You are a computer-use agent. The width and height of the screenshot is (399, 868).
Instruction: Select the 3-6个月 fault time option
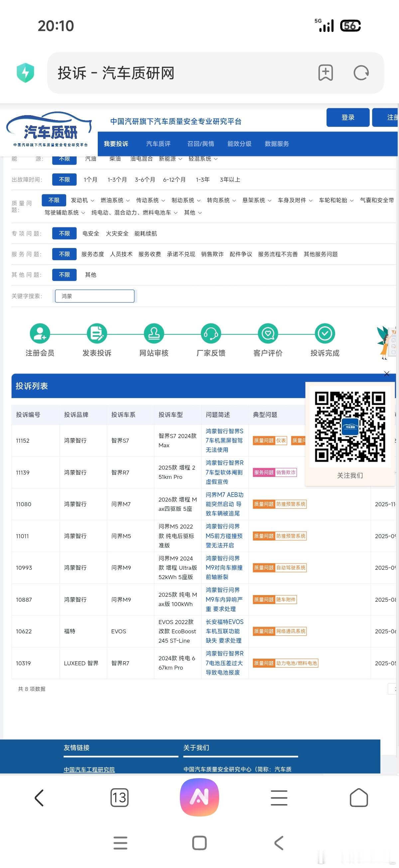pos(145,180)
